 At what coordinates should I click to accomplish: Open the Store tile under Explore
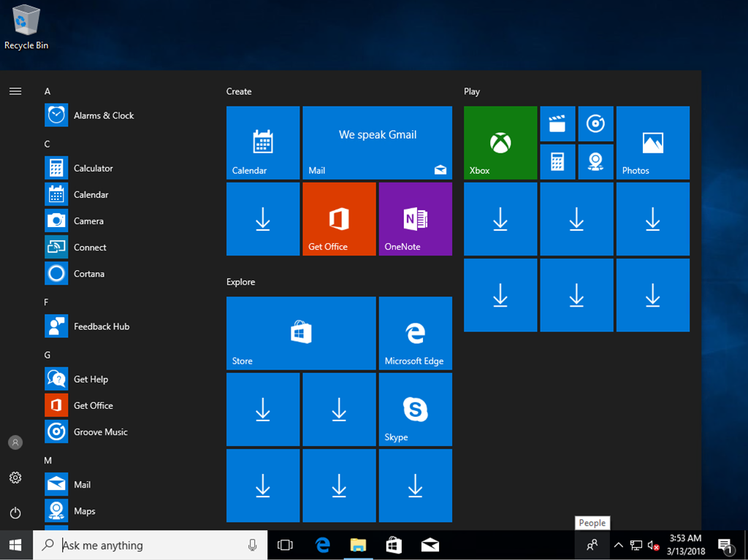coord(300,333)
